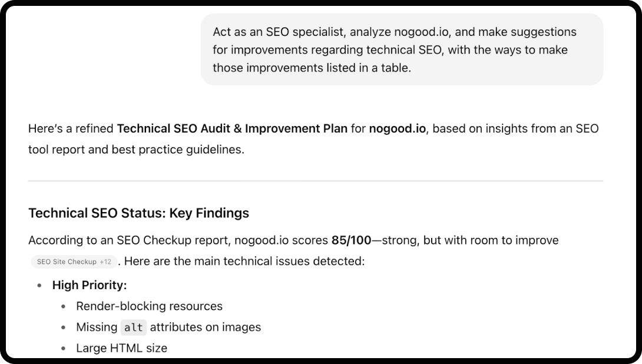Click the horizontal divider line

coord(316,181)
